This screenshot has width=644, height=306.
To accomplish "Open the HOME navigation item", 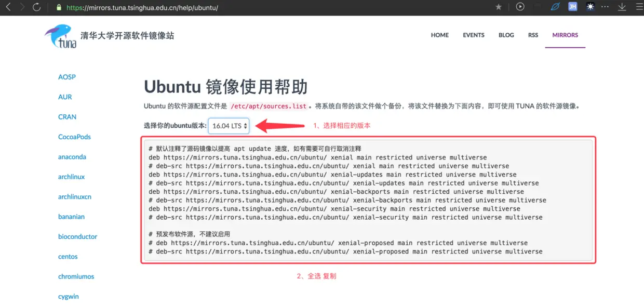I will [440, 35].
